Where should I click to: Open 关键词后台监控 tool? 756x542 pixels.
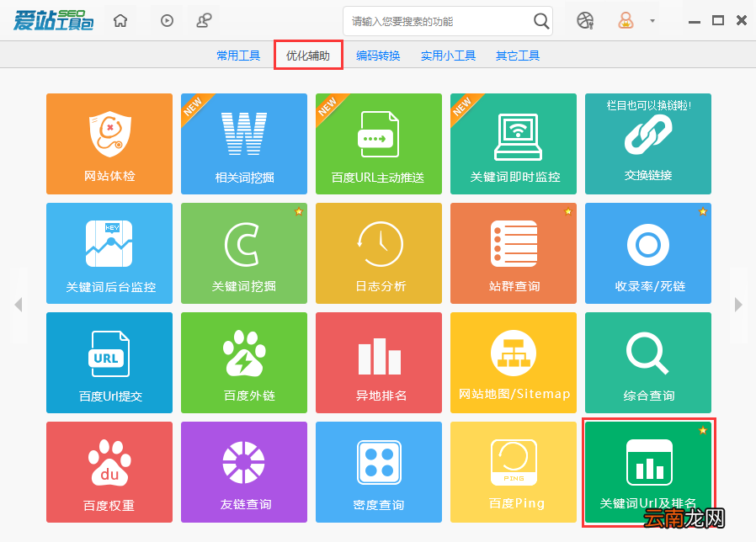[x=109, y=253]
